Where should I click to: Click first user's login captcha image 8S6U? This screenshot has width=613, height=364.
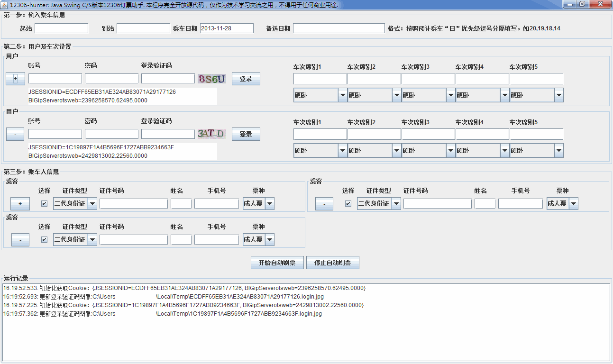pyautogui.click(x=212, y=79)
